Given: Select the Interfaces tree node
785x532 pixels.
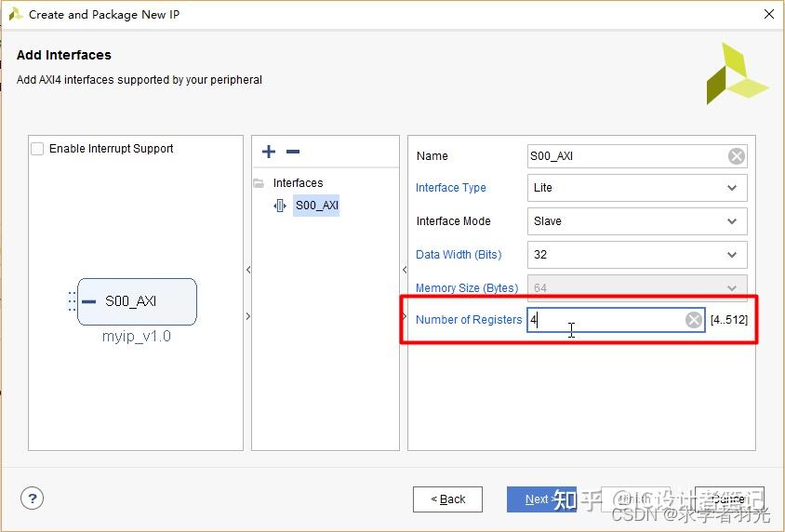Looking at the screenshot, I should (298, 183).
